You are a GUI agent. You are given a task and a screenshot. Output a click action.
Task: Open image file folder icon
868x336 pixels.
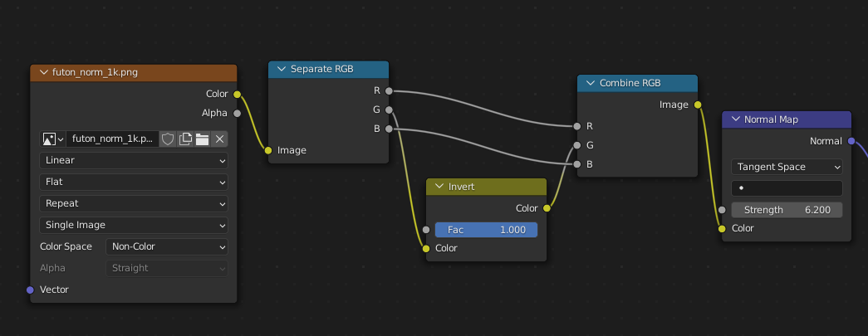[202, 139]
